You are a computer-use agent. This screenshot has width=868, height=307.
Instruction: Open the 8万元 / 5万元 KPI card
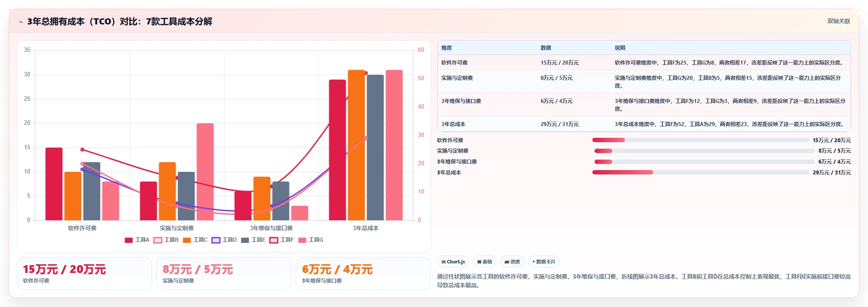tap(224, 273)
